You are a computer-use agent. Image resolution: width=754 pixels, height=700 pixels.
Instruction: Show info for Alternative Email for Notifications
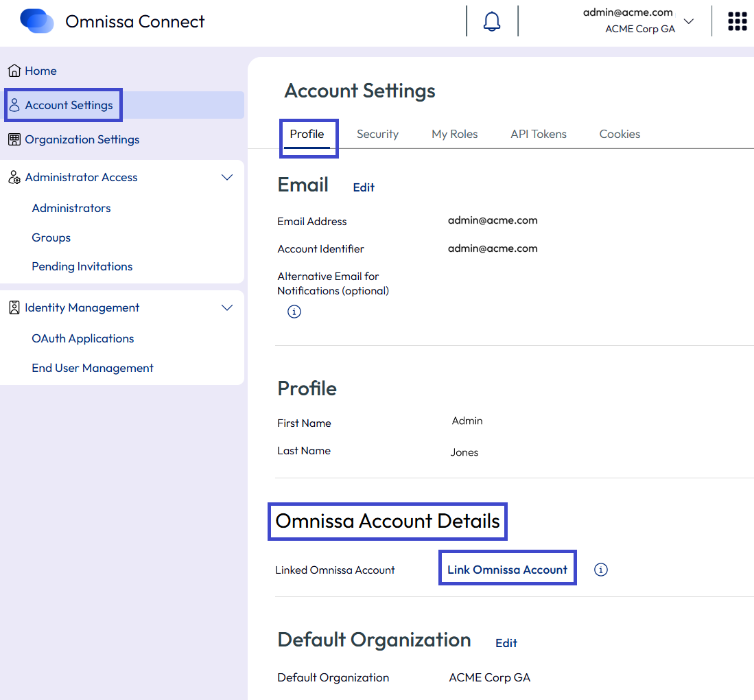(294, 312)
